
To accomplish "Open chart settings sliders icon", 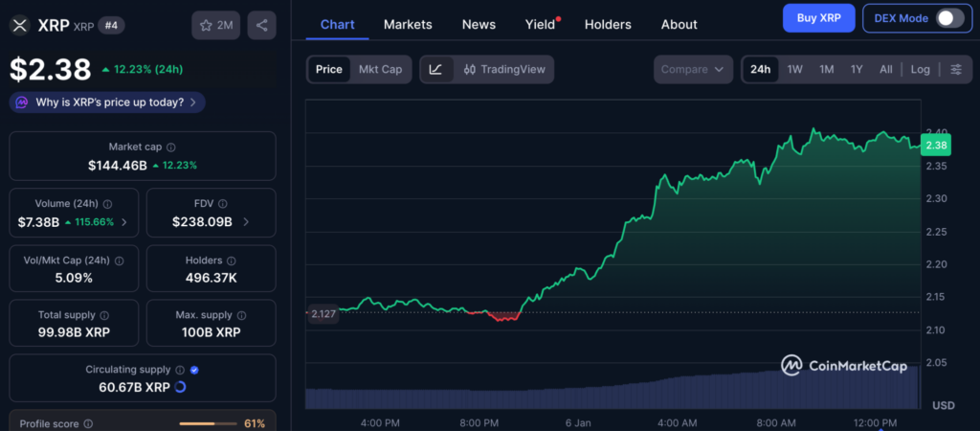I will (955, 69).
